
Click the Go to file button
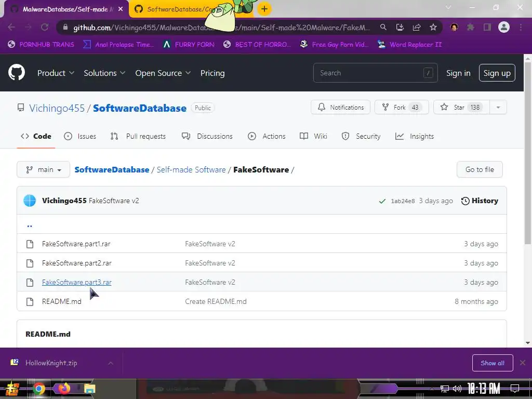pyautogui.click(x=480, y=169)
